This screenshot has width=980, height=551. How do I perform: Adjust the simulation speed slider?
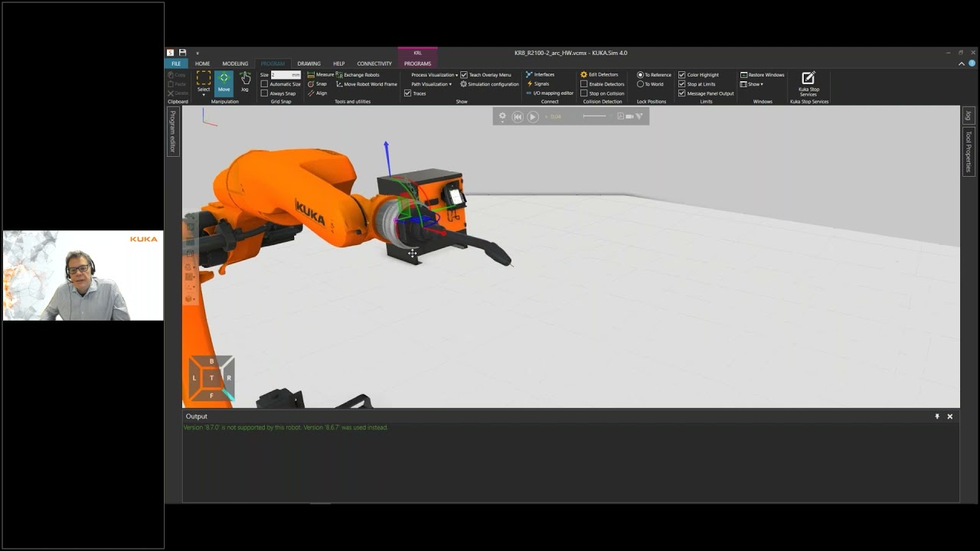[594, 116]
